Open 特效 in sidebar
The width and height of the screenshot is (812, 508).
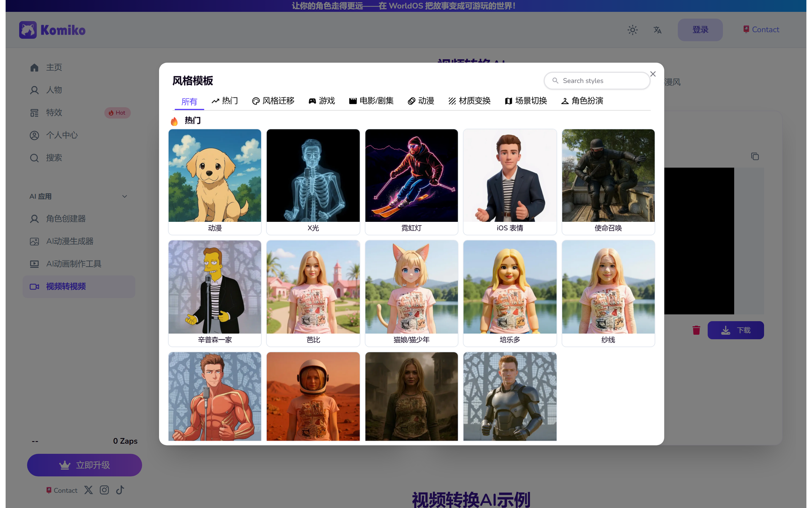coord(79,113)
